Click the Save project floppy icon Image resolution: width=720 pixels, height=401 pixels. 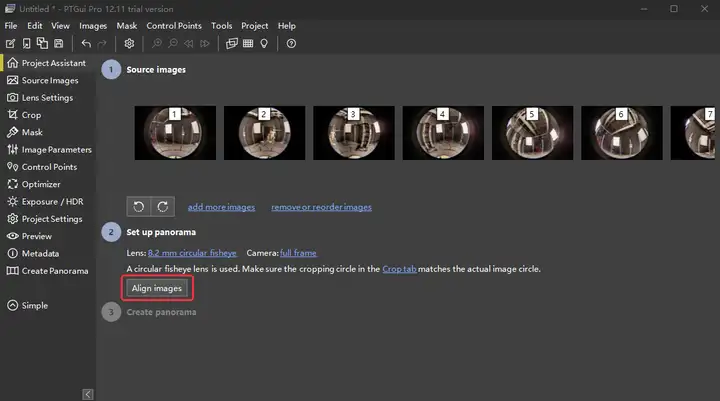point(58,44)
